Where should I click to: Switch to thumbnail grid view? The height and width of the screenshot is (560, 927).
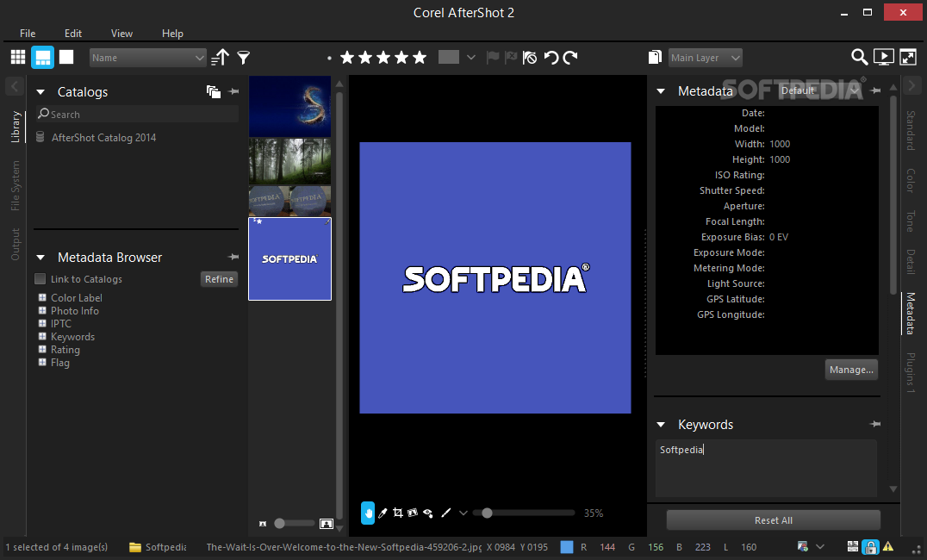[18, 57]
